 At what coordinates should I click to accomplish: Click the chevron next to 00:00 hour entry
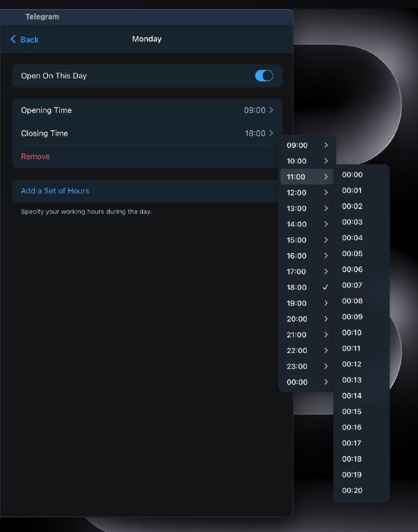coord(326,382)
